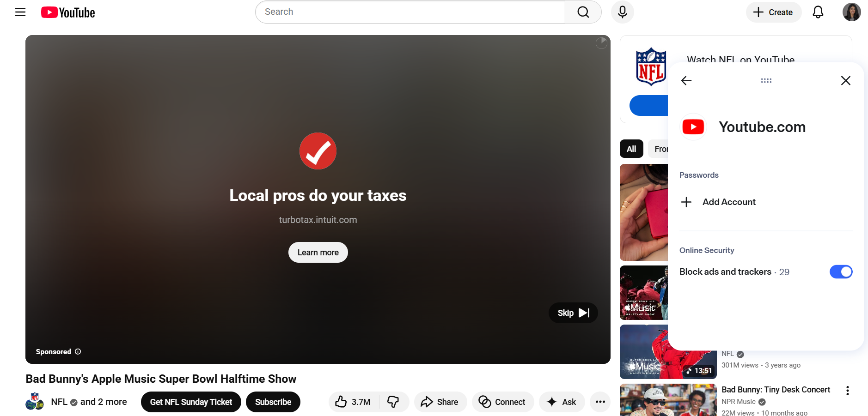Open the three-dot menu on Bad Bunny: Tiny Desk Concert
Screen dimensions: 868x416
848,390
